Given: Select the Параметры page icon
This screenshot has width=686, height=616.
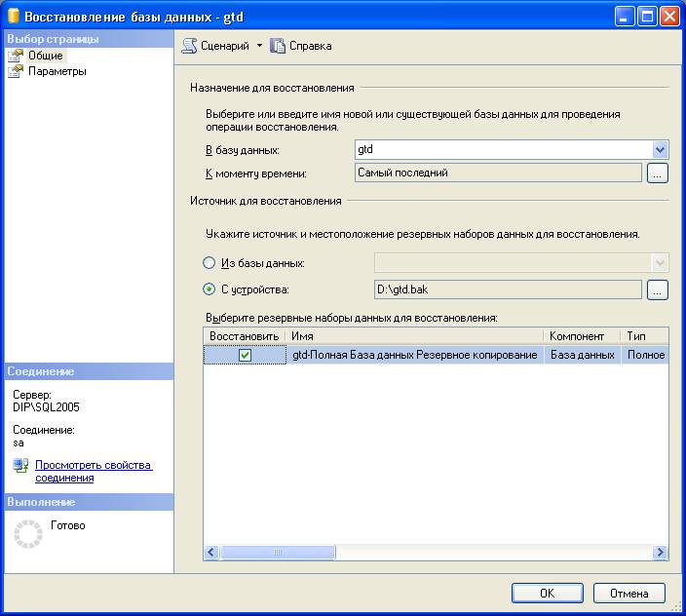Looking at the screenshot, I should (16, 71).
